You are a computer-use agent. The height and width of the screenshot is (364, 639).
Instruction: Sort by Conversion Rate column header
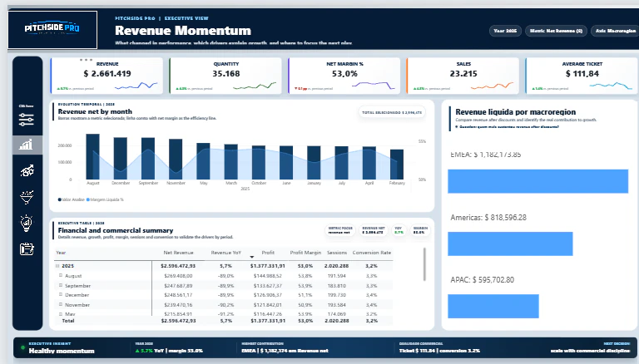click(x=372, y=253)
